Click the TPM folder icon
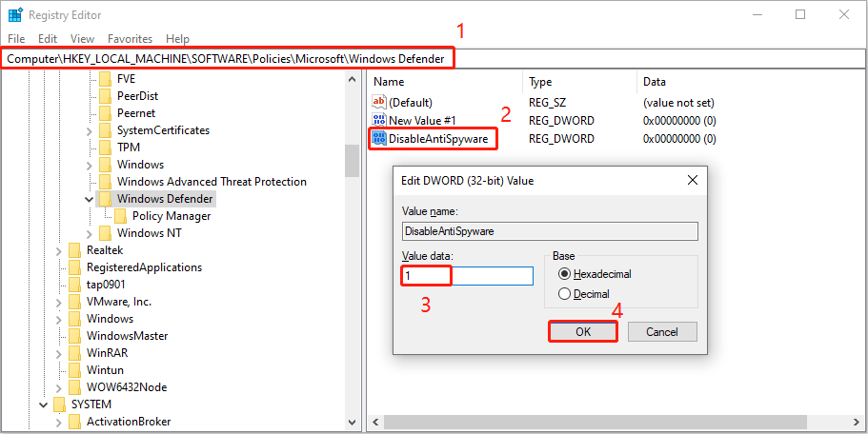The image size is (868, 434). 105,148
